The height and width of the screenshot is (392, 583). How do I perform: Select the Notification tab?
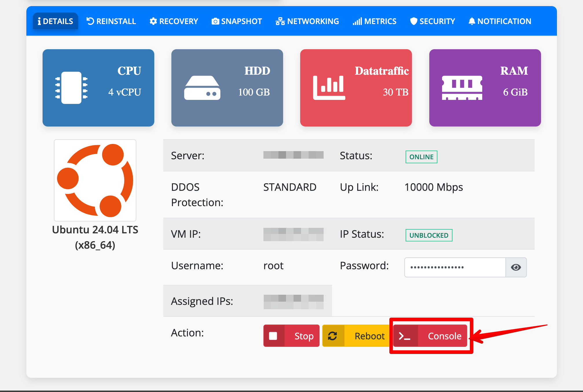(500, 21)
